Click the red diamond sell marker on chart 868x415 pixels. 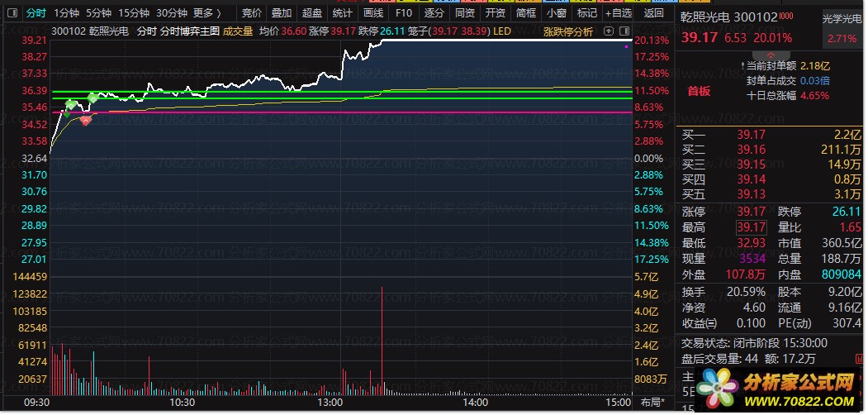[85, 120]
